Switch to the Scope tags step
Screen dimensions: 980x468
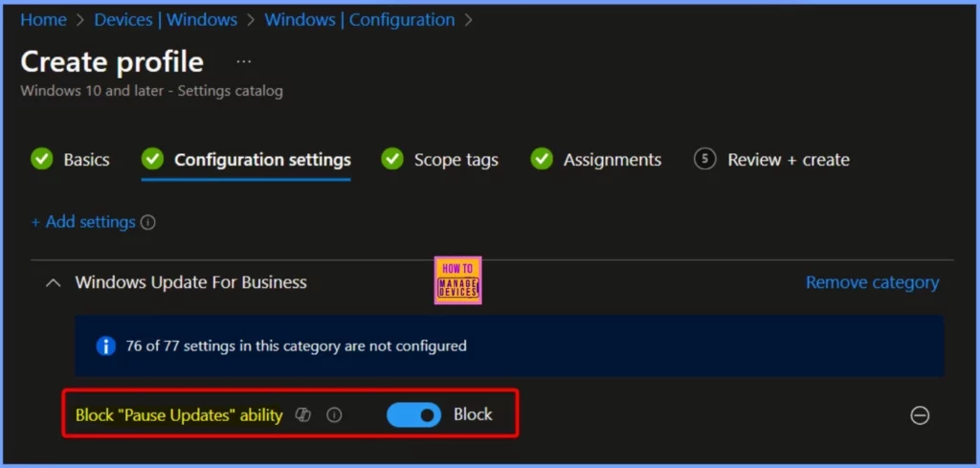[440, 159]
